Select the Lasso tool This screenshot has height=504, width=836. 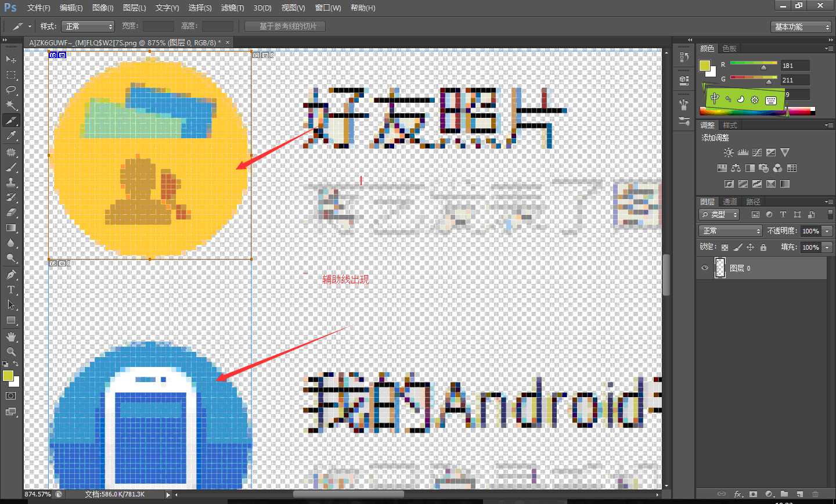click(11, 90)
